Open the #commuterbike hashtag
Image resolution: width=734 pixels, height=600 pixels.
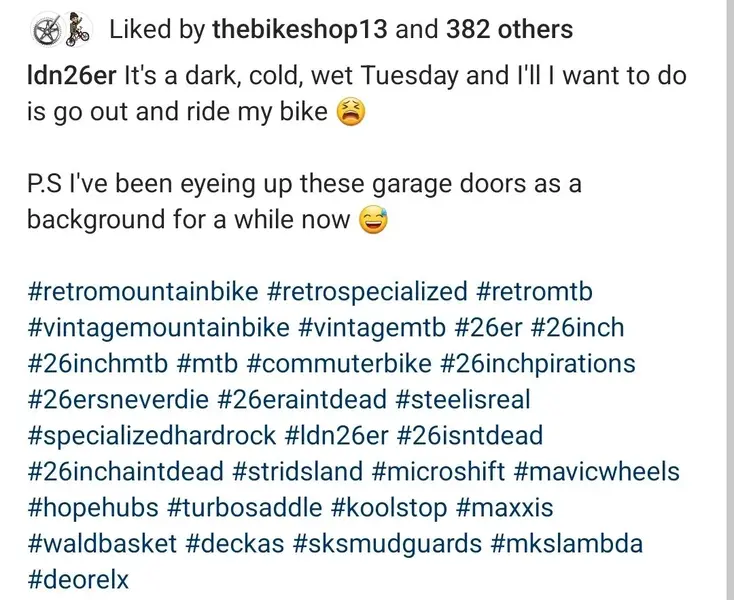(x=338, y=364)
